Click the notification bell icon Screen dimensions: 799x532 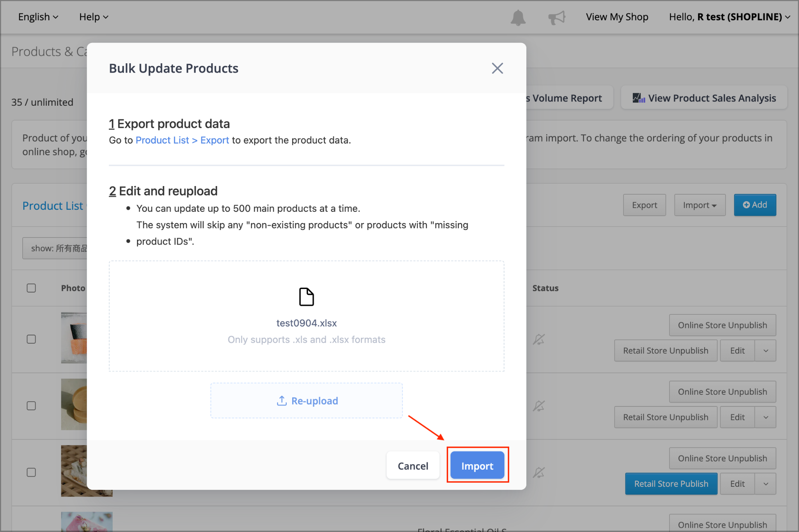[518, 18]
